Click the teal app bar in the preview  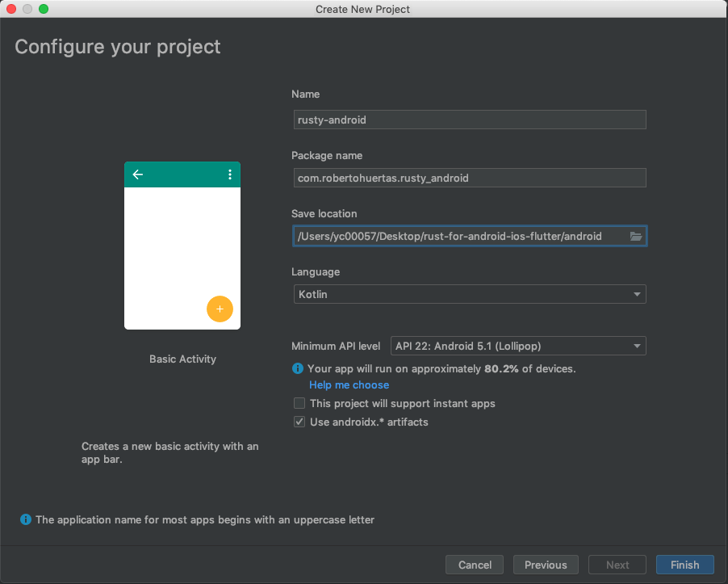[x=182, y=174]
